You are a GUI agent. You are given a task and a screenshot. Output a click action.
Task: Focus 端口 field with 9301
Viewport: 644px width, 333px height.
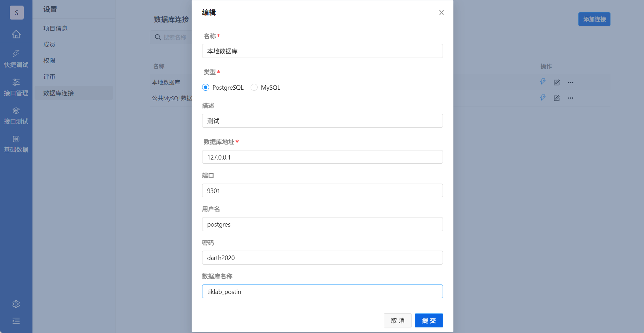[x=322, y=191]
